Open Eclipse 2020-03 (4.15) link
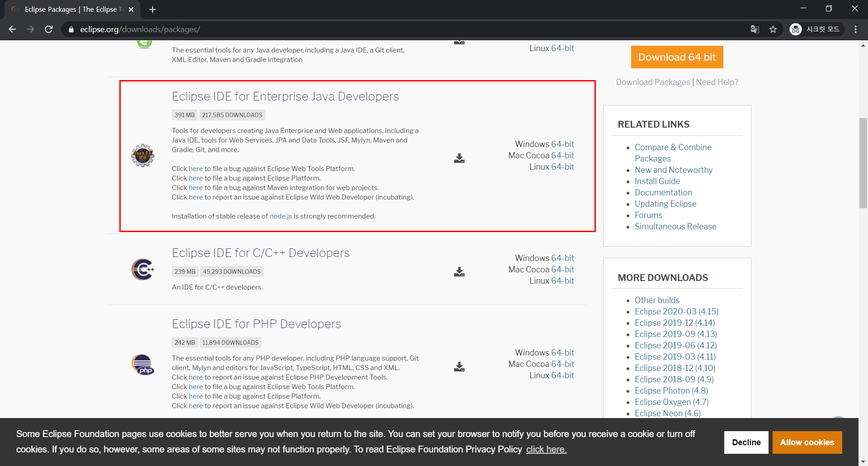868x466 pixels. pos(676,312)
